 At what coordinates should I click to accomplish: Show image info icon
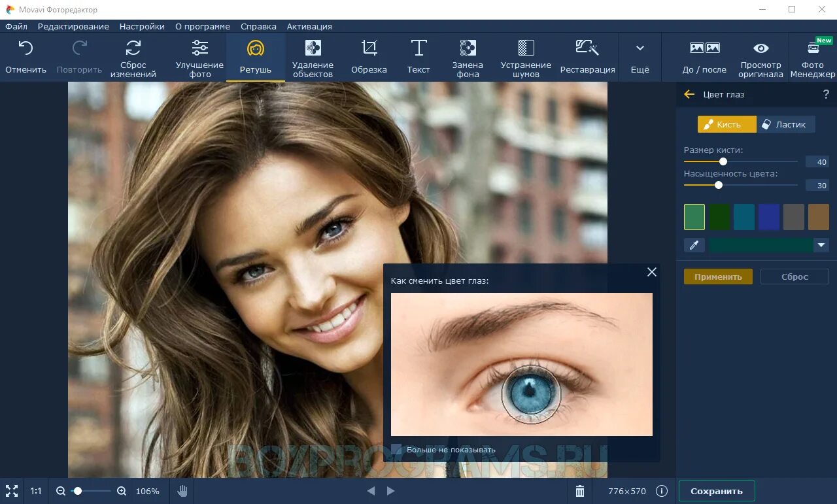(662, 491)
